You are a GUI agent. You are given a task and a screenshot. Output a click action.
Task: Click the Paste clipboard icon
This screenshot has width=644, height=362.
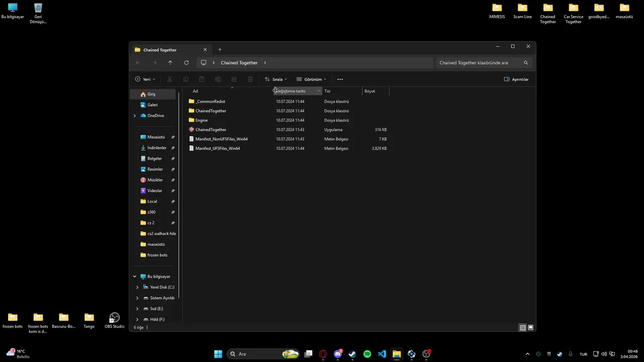pos(202,79)
